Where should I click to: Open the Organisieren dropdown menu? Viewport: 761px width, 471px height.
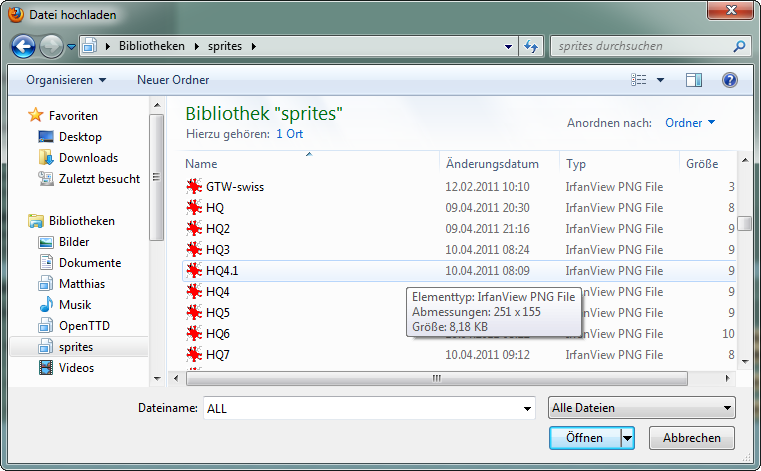pos(66,80)
